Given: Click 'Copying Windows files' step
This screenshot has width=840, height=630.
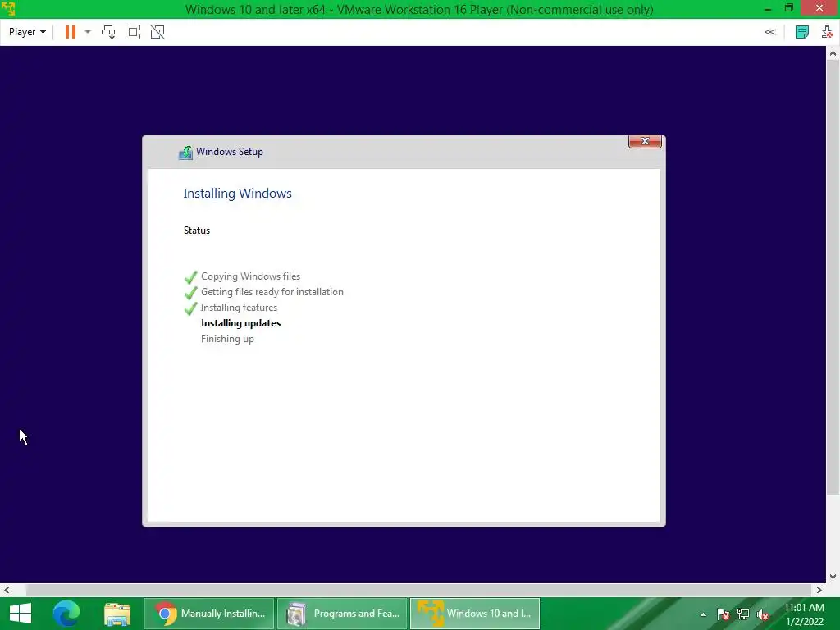Looking at the screenshot, I should pos(250,276).
